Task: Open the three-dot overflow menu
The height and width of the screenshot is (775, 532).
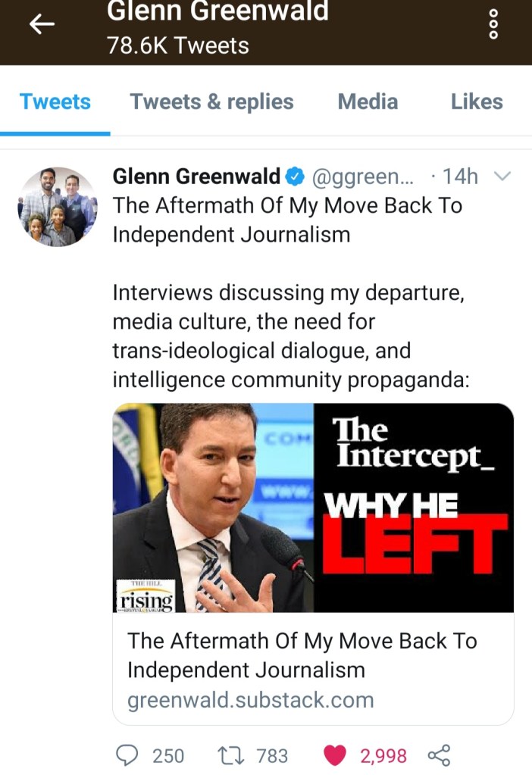Action: [493, 24]
